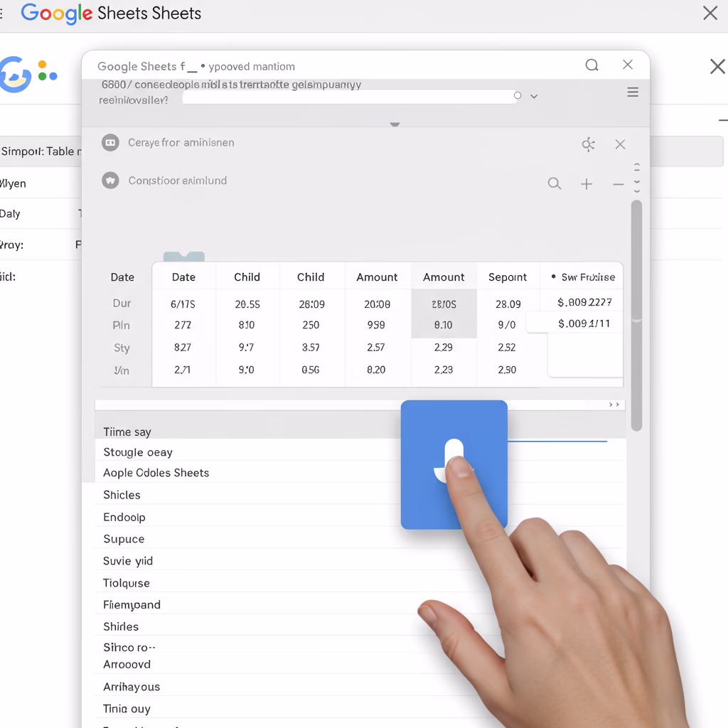Click the vertical scrollbar of the dialog

tap(636, 316)
